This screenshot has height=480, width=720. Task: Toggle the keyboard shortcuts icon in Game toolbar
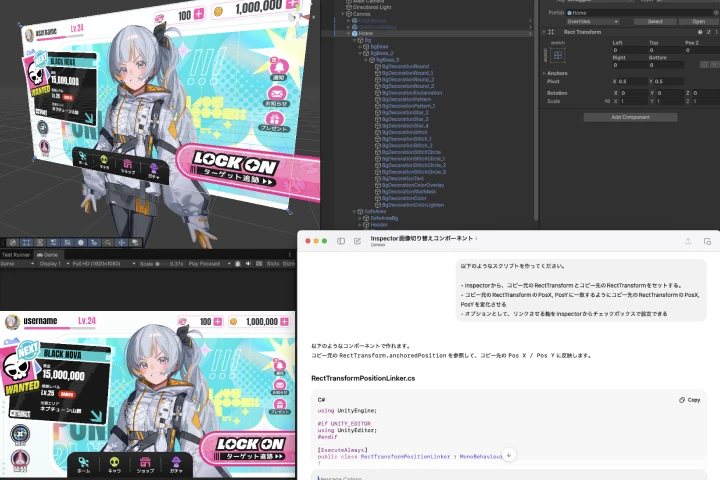click(259, 264)
